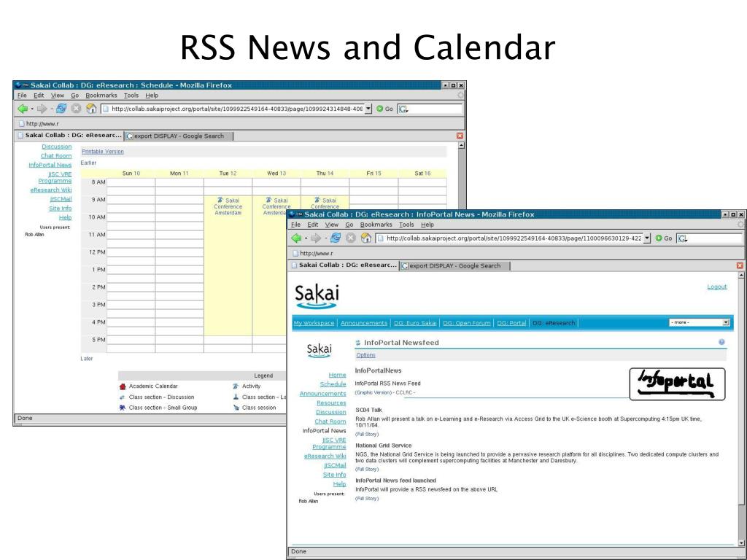Click Logout link in InfoPortal News window
Viewport: 747px width, 560px height.
717,287
